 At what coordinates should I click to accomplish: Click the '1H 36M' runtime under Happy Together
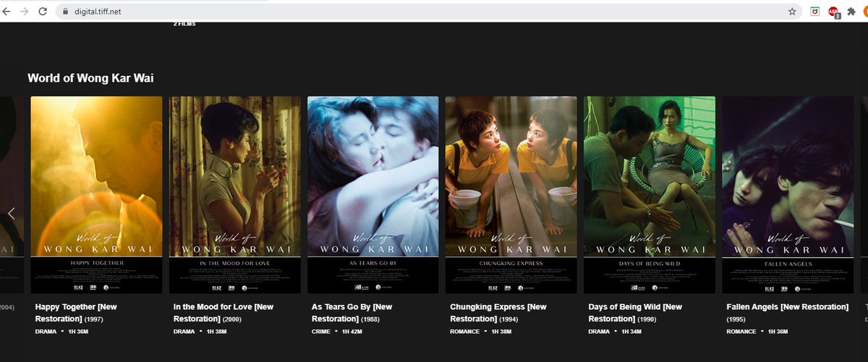click(x=77, y=332)
